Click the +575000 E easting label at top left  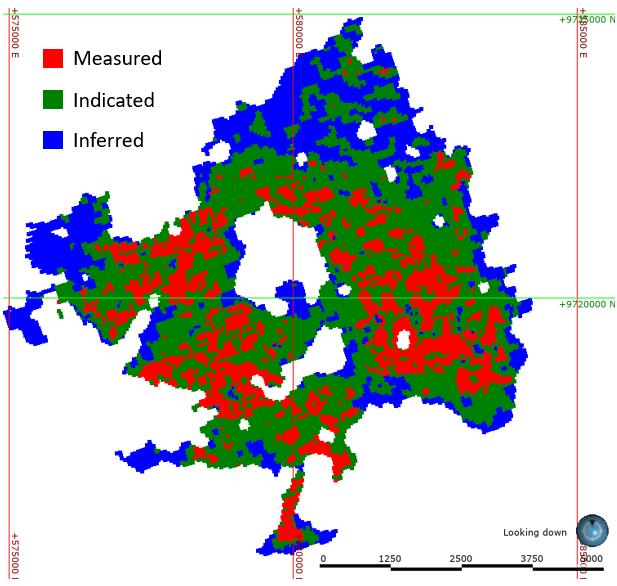15,34
